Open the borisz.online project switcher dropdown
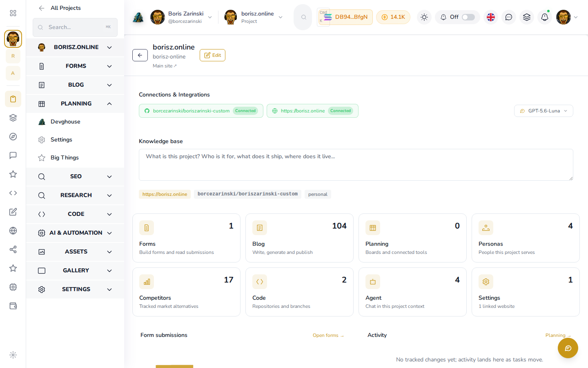 pyautogui.click(x=254, y=17)
